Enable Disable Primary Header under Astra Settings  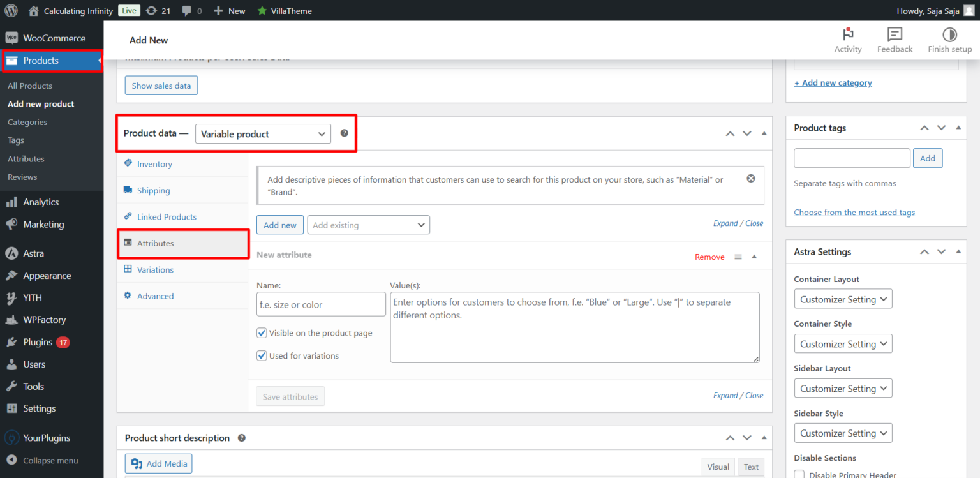pyautogui.click(x=799, y=474)
